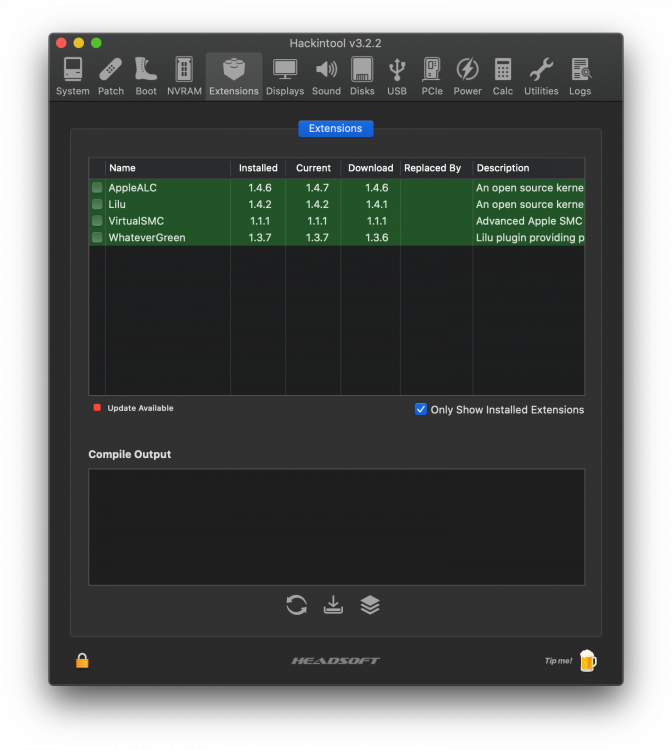672x750 pixels.
Task: Click the stacked layers compile icon
Action: (370, 605)
